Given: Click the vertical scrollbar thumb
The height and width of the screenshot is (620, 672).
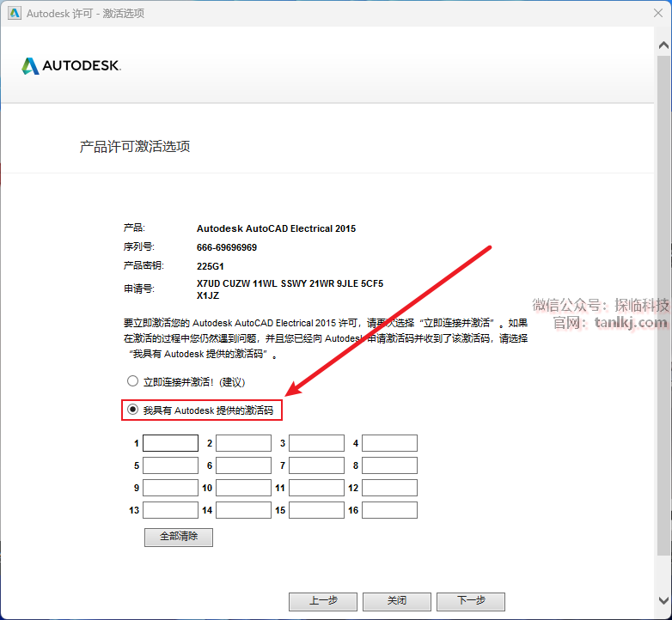Looking at the screenshot, I should 663,305.
